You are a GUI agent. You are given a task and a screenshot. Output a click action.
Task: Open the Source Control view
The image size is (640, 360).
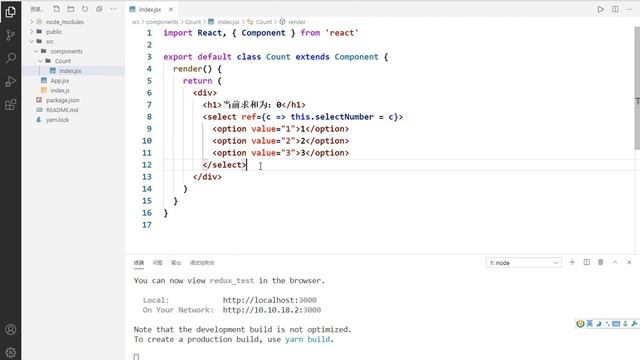(11, 35)
